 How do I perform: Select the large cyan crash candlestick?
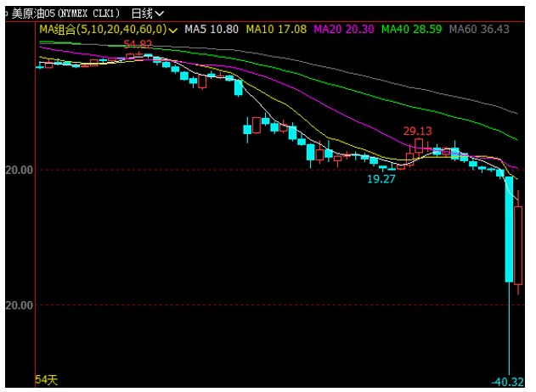coord(509,229)
